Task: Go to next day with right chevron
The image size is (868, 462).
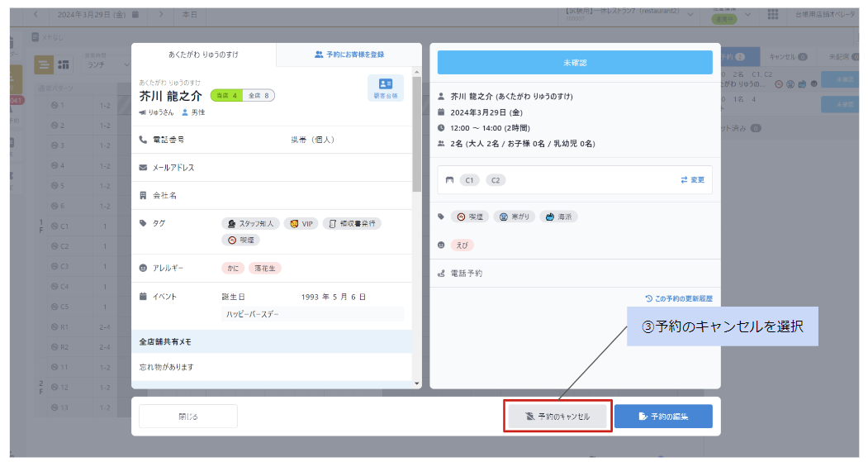Action: tap(160, 15)
